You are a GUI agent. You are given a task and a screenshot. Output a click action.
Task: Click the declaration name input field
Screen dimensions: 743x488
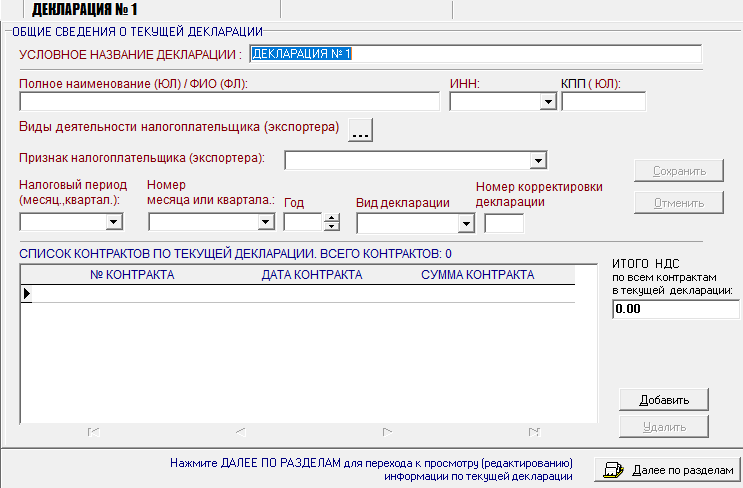coord(475,54)
